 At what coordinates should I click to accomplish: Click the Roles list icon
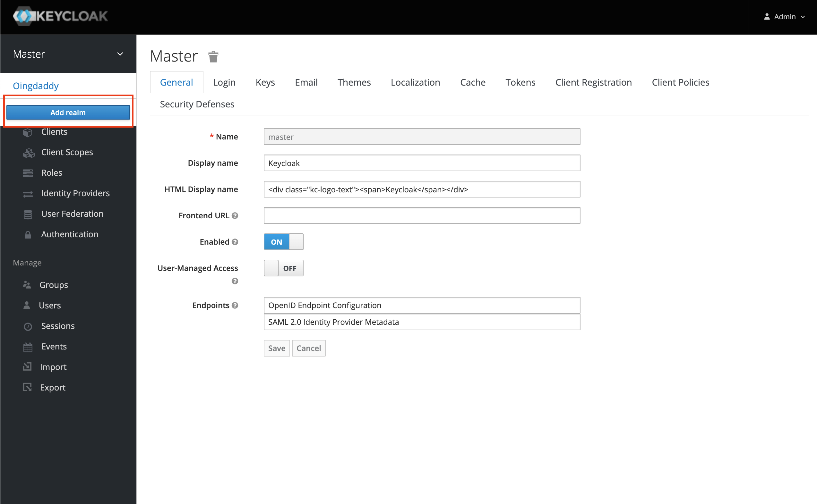tap(28, 173)
